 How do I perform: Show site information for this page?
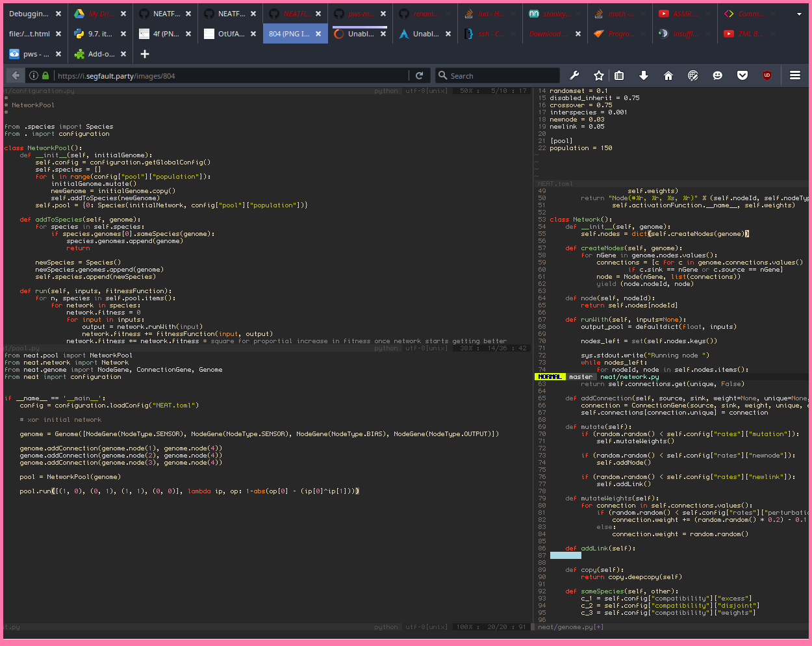click(x=34, y=75)
